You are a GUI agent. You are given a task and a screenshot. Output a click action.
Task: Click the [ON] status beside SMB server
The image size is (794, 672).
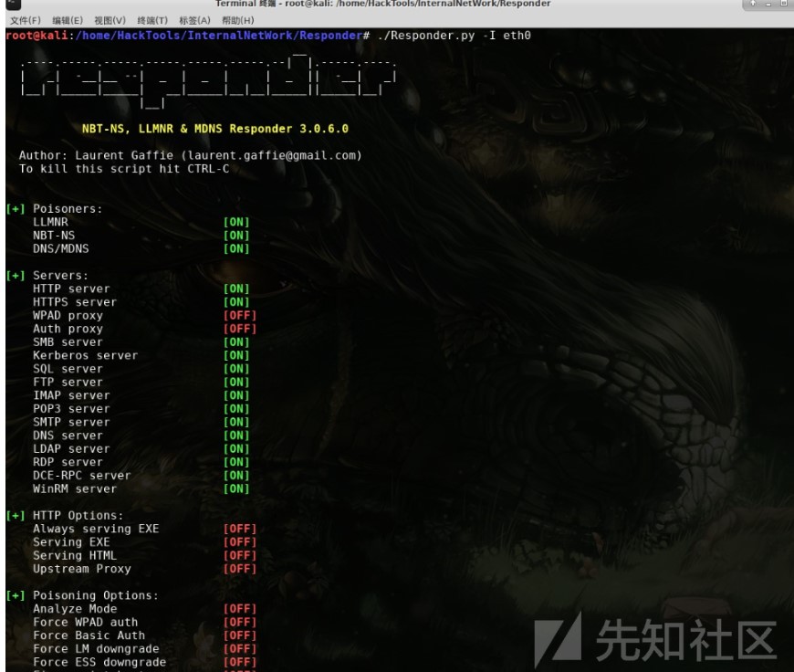pos(236,342)
